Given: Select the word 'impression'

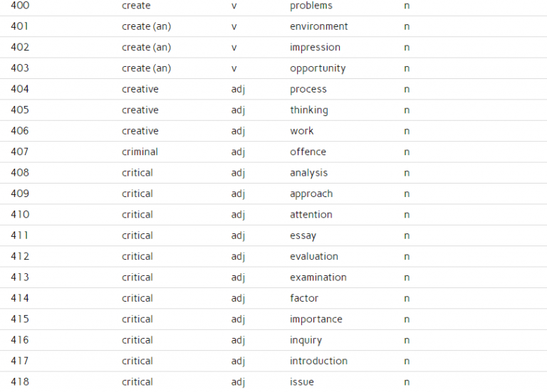Looking at the screenshot, I should (315, 48).
